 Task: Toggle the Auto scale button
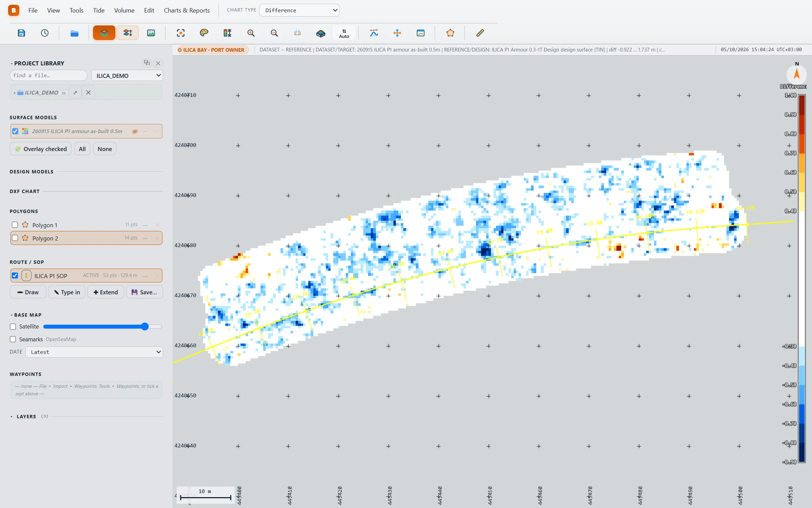click(344, 33)
